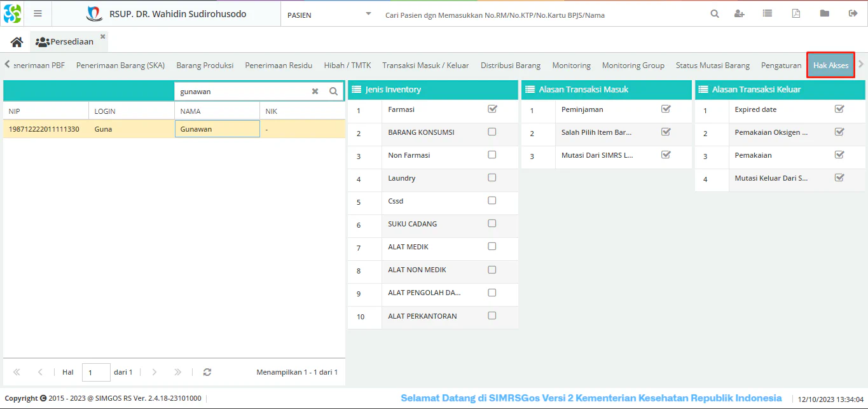
Task: Open the Monitoring tab
Action: pos(571,66)
